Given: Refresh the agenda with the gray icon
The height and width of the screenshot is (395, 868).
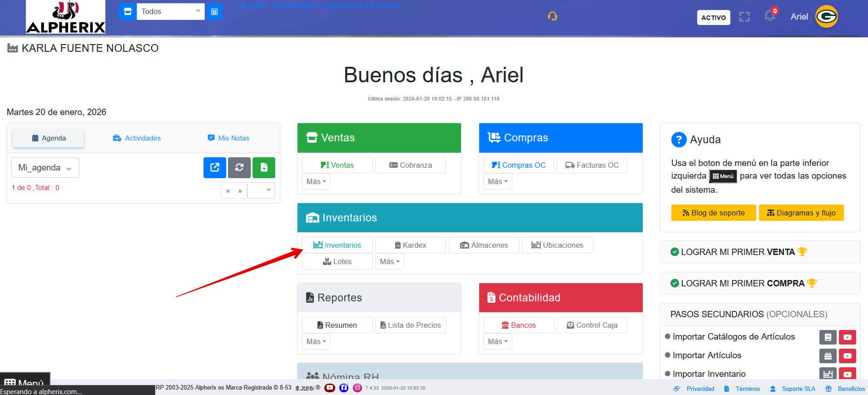Looking at the screenshot, I should pos(239,167).
